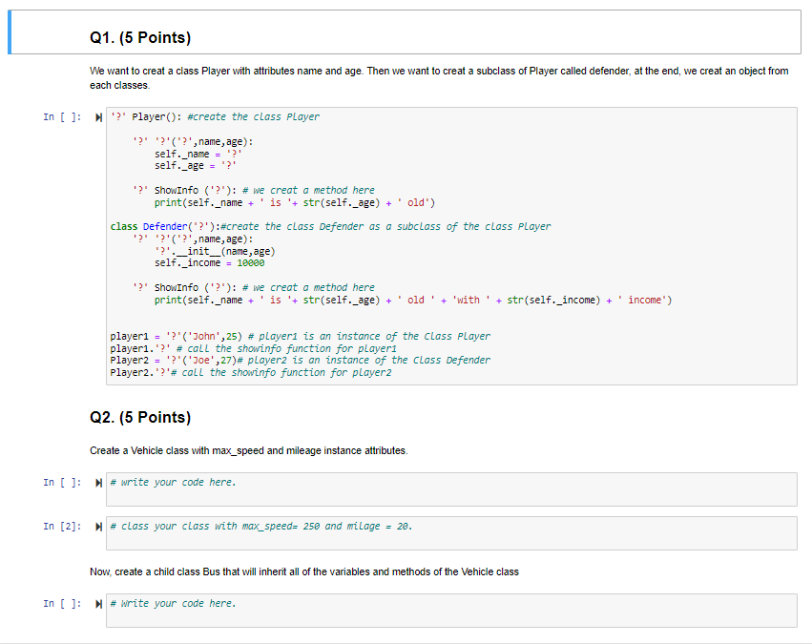The width and height of the screenshot is (812, 644).
Task: Click the self._income = 10000 line
Action: click(191, 262)
